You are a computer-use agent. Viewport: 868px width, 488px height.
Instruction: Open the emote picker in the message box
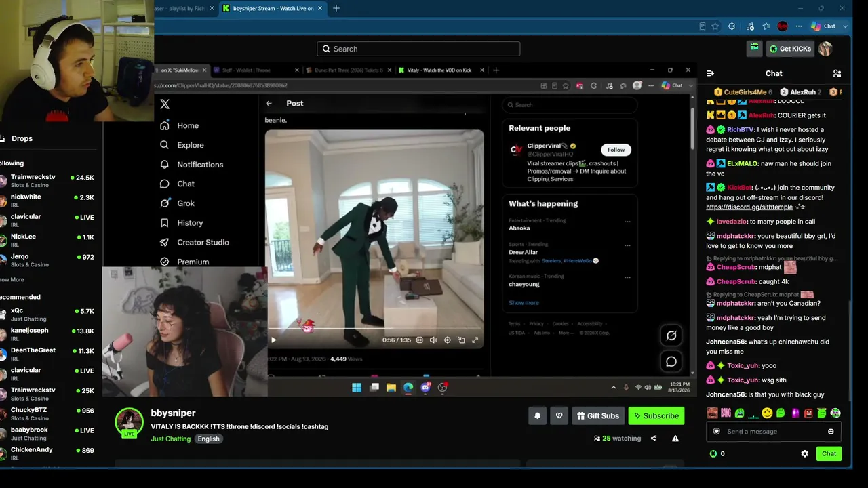click(x=831, y=432)
